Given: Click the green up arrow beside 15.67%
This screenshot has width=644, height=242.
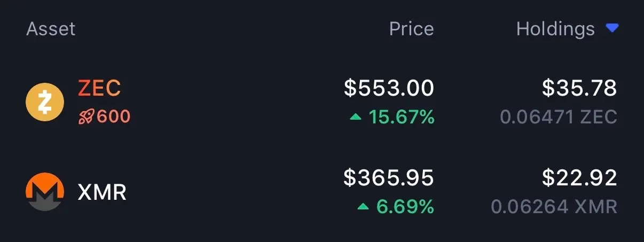Looking at the screenshot, I should coord(356,116).
